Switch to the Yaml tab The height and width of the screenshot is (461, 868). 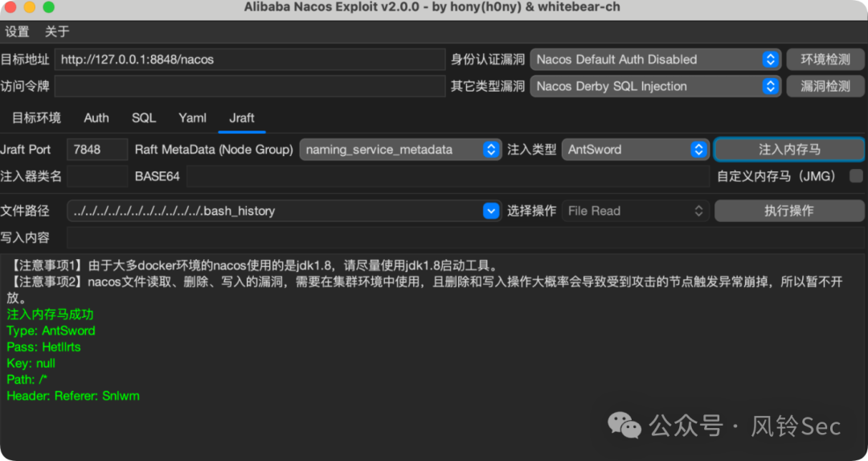193,118
